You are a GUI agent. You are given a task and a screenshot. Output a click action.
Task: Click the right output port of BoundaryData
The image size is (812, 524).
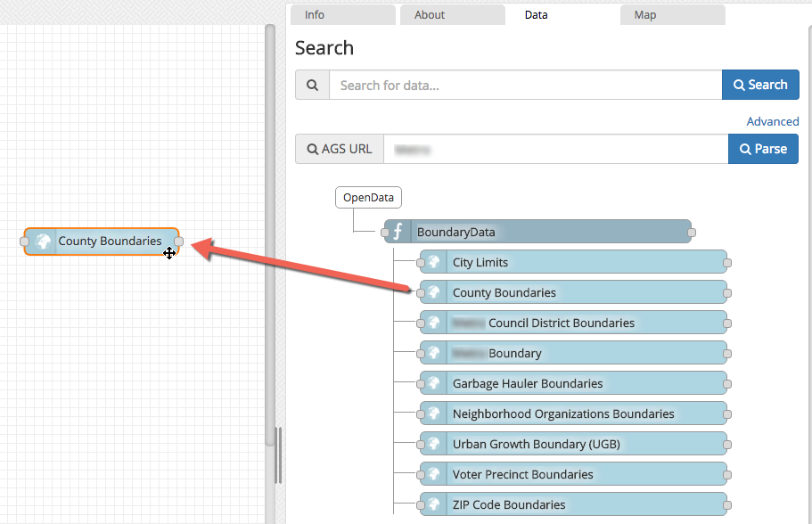pyautogui.click(x=692, y=233)
